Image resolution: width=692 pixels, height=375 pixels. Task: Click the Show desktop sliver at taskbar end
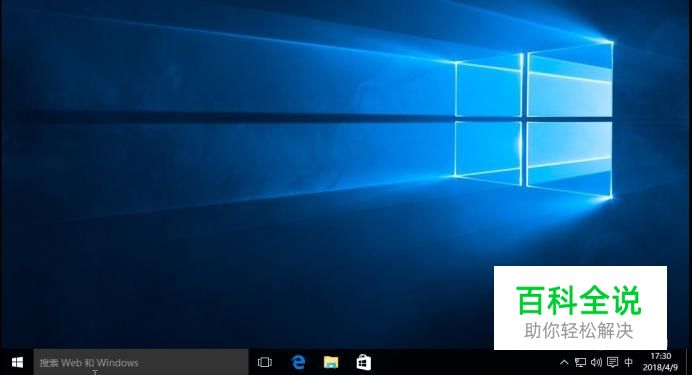click(x=688, y=362)
